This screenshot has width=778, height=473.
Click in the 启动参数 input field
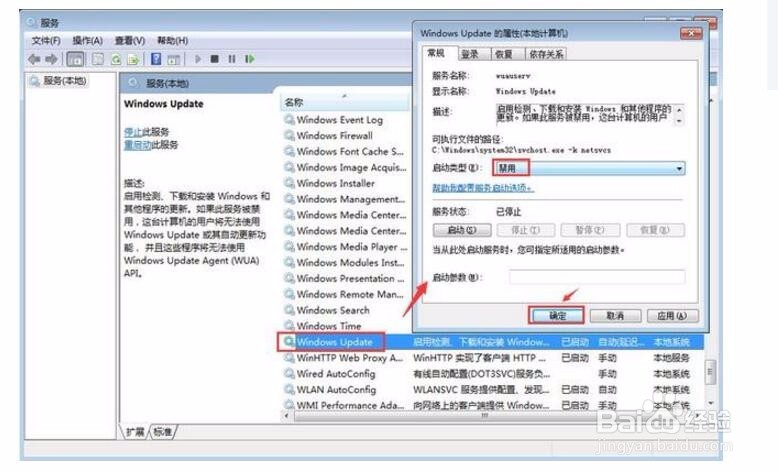pyautogui.click(x=597, y=277)
